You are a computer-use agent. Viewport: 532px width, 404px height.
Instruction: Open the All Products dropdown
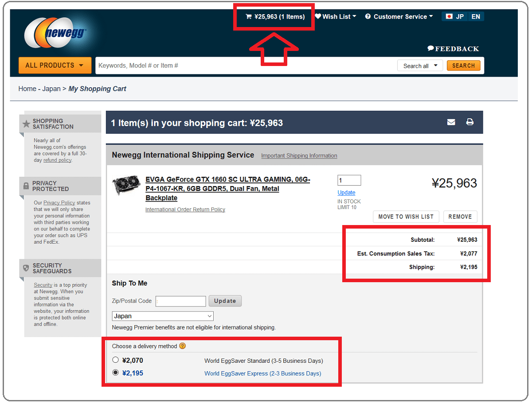click(x=55, y=66)
